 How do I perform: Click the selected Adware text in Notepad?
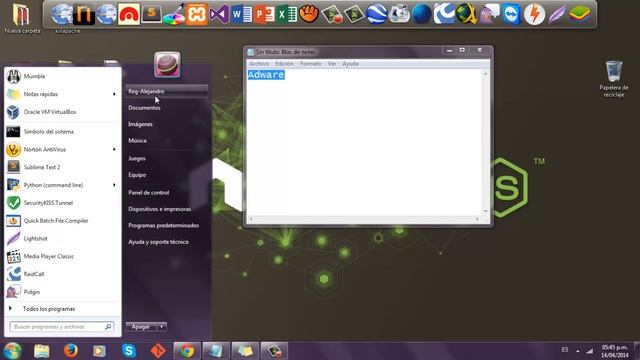tap(266, 75)
